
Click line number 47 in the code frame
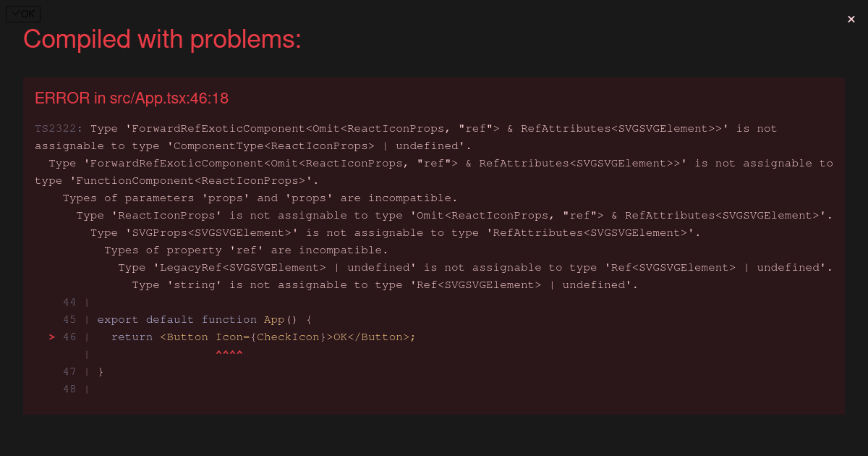(x=69, y=372)
